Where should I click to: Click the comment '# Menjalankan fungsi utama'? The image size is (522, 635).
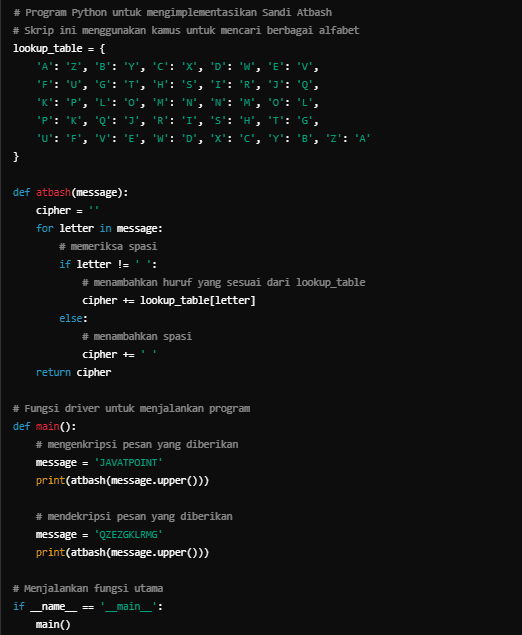88,588
